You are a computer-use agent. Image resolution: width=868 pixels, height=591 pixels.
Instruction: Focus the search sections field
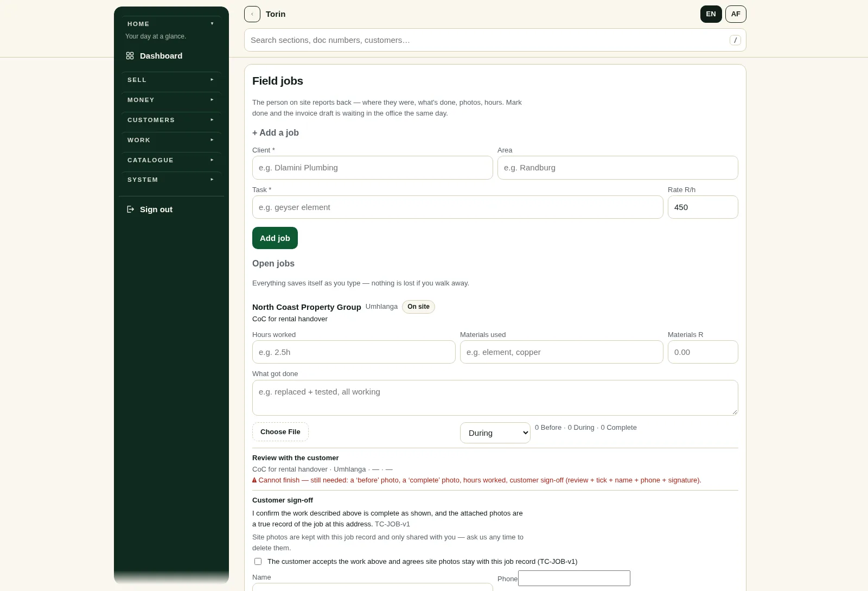(x=495, y=40)
